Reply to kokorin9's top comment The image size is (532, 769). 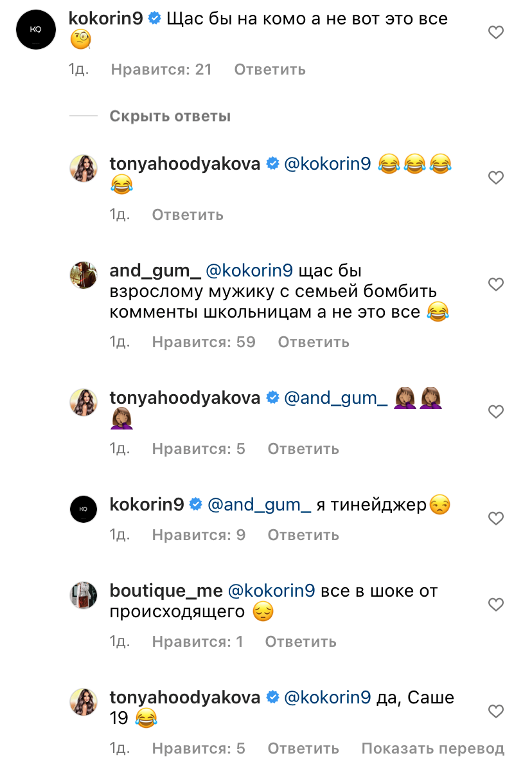click(270, 69)
